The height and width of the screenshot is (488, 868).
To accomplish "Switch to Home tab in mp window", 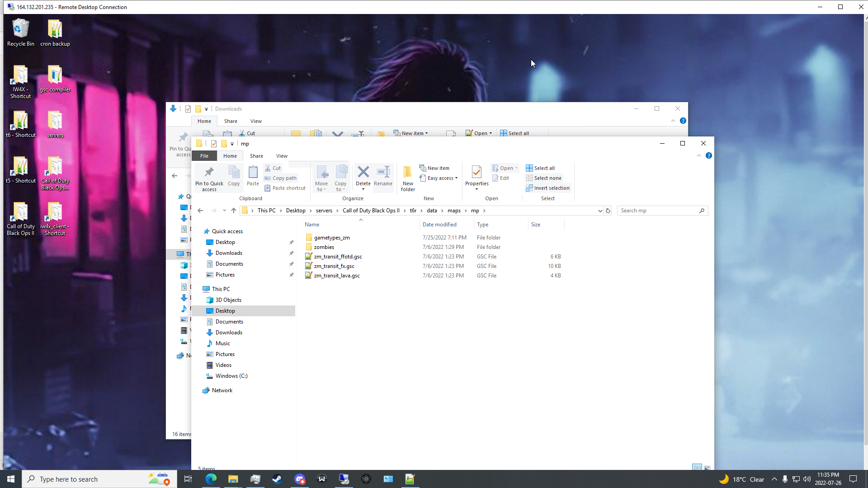I will (x=230, y=156).
